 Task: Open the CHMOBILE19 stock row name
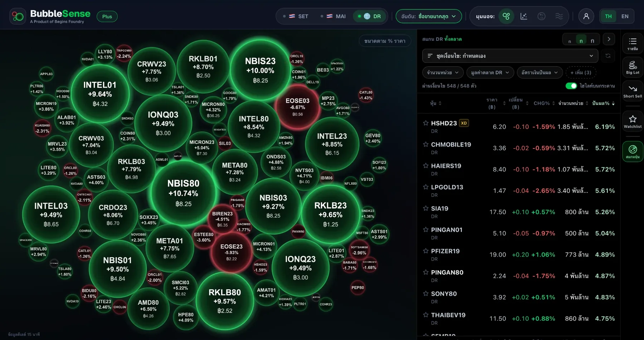pos(451,145)
